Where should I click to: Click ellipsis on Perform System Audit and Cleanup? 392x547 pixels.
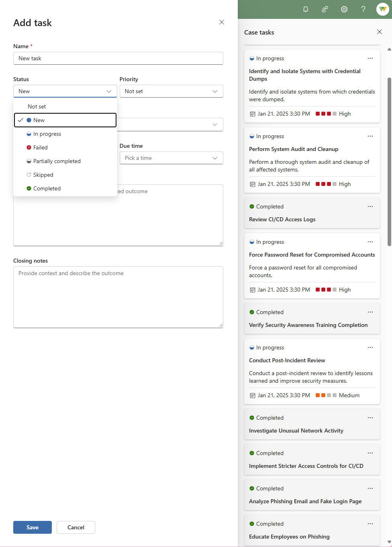(x=370, y=136)
